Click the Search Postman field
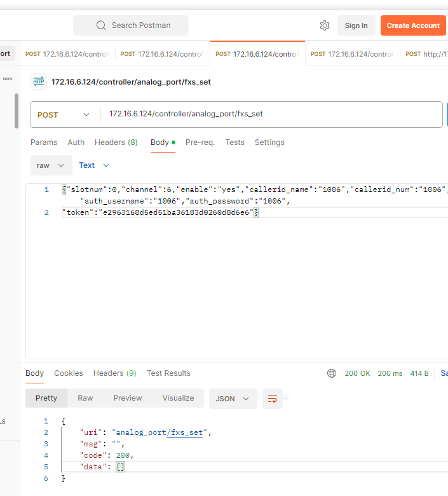Viewport: 448px width, 496px height. point(131,25)
